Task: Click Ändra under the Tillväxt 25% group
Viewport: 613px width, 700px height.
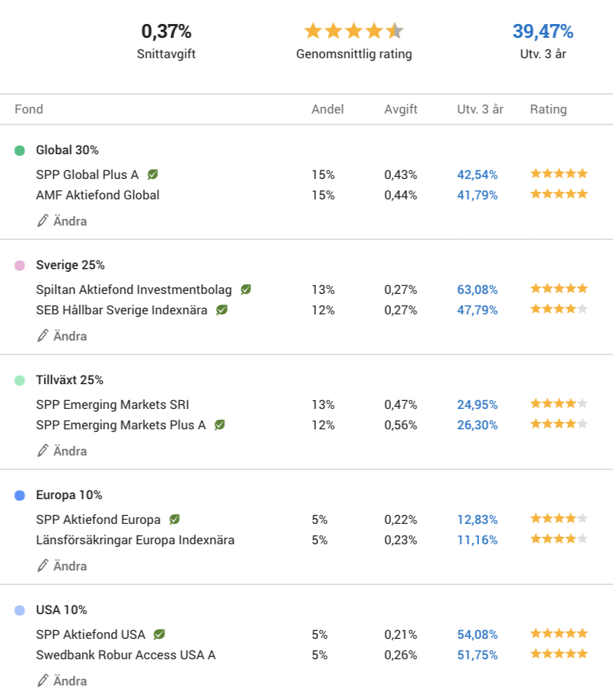Action: pyautogui.click(x=62, y=450)
